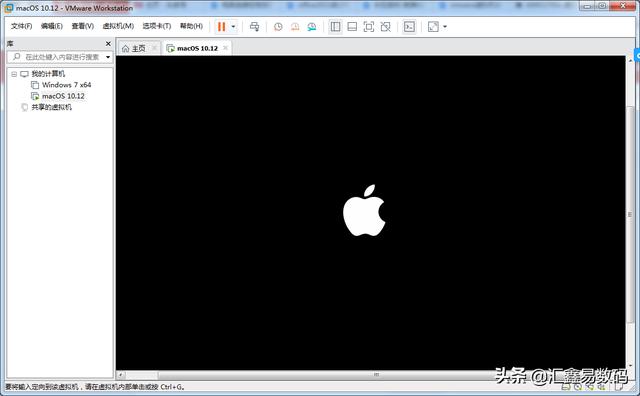
Task: Select 我的计算机 in the library tree
Action: (x=48, y=74)
